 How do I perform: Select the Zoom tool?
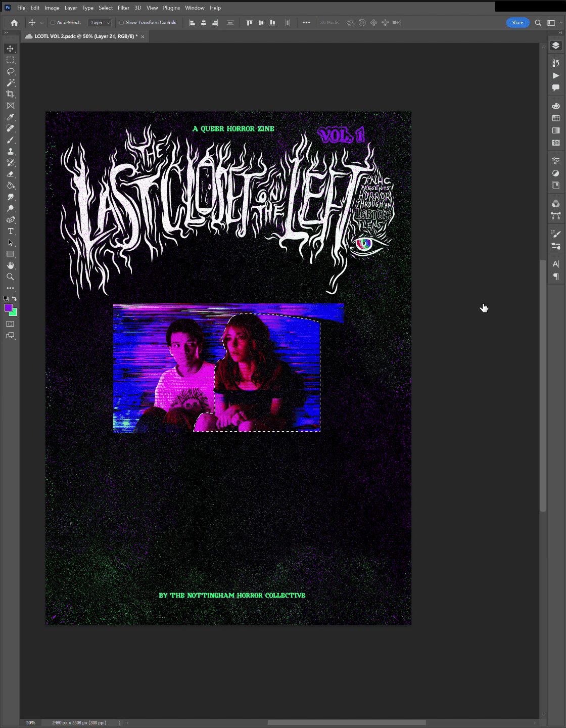[x=10, y=277]
